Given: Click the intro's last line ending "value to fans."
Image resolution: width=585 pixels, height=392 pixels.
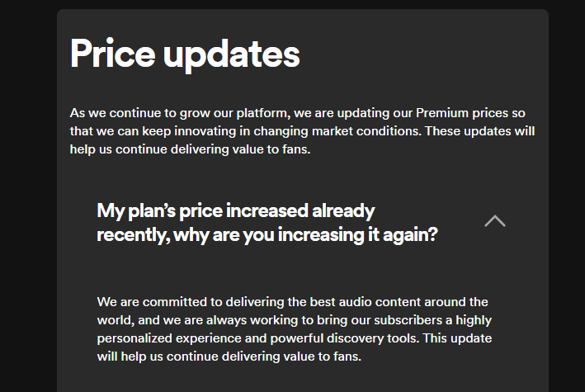Looking at the screenshot, I should [190, 150].
